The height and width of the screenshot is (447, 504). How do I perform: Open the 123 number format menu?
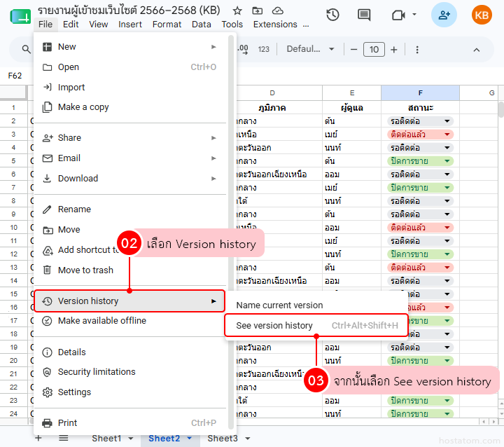click(x=264, y=49)
